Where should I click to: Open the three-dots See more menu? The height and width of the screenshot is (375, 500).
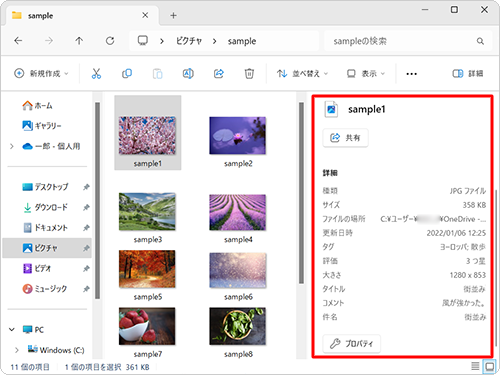(x=412, y=74)
